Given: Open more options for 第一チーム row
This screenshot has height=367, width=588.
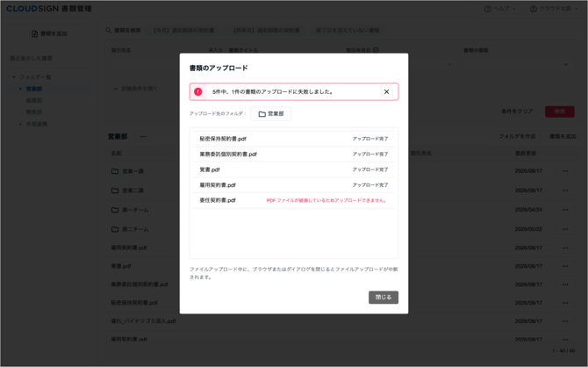Looking at the screenshot, I should 565,209.
